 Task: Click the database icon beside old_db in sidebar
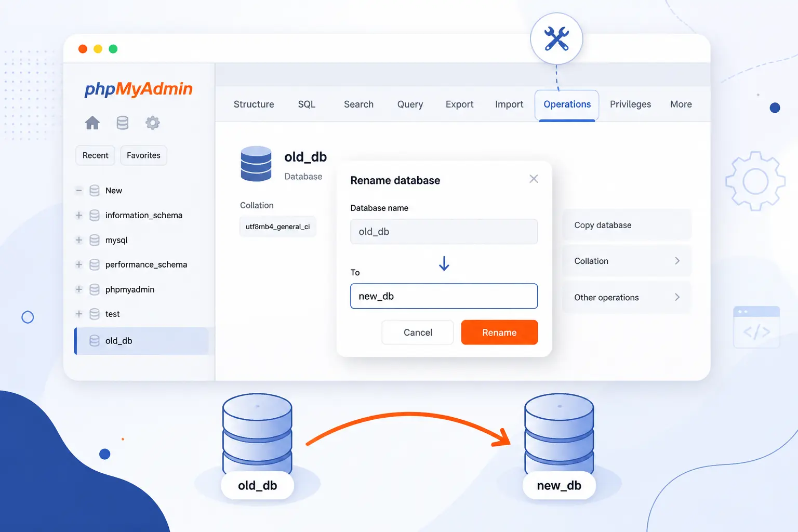pos(95,341)
